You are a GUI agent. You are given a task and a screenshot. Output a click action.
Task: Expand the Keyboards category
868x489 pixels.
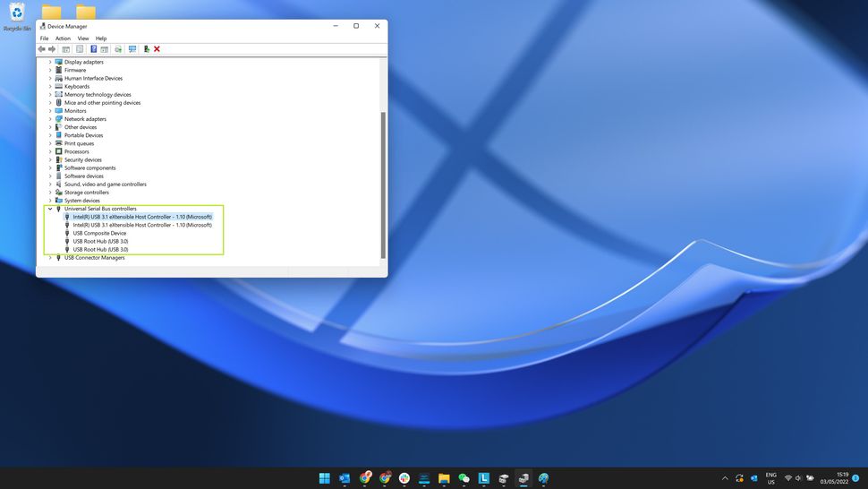50,86
